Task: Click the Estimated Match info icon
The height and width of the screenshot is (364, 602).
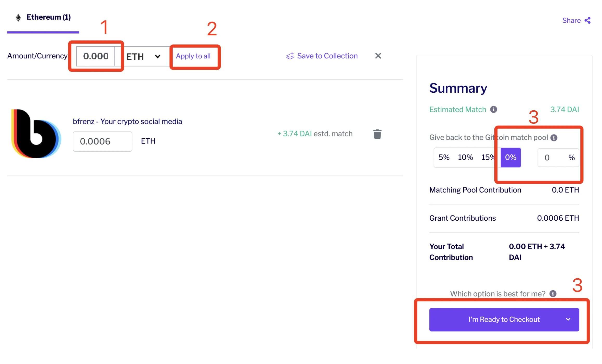Action: click(494, 110)
